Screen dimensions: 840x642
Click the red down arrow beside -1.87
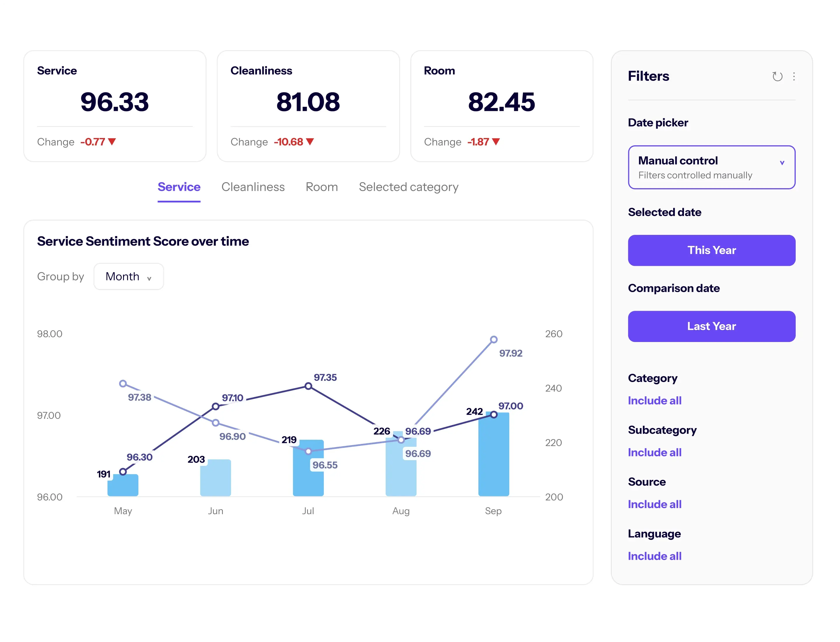(496, 142)
